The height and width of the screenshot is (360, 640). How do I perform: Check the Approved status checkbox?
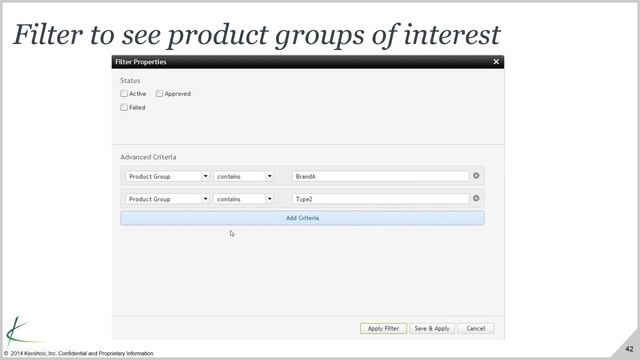pos(159,93)
